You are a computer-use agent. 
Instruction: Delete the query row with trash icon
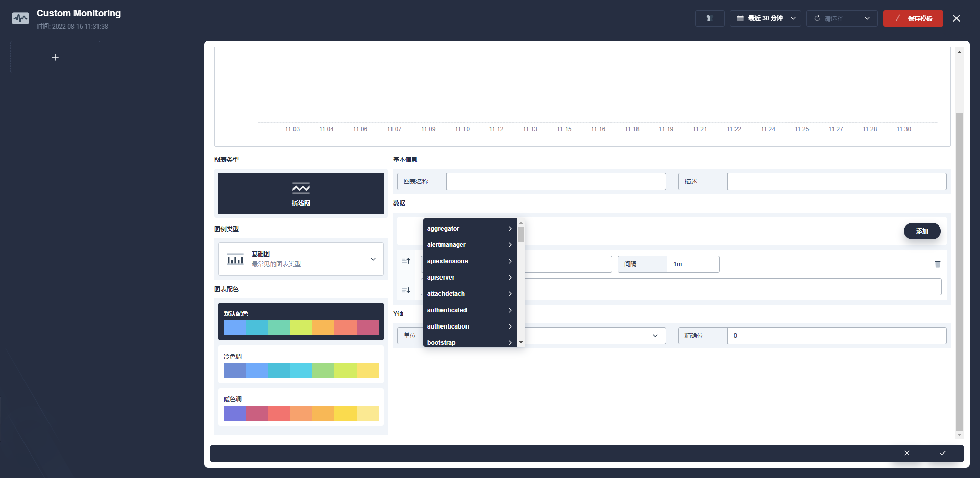click(938, 264)
